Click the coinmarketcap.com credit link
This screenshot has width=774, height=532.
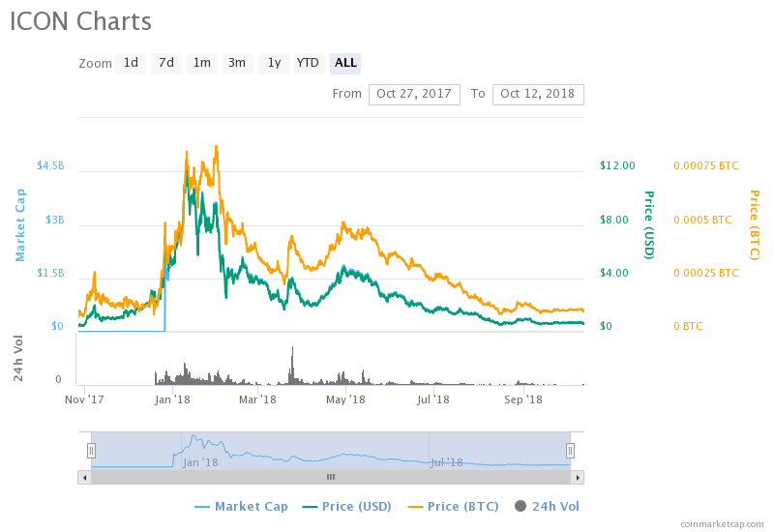click(722, 524)
